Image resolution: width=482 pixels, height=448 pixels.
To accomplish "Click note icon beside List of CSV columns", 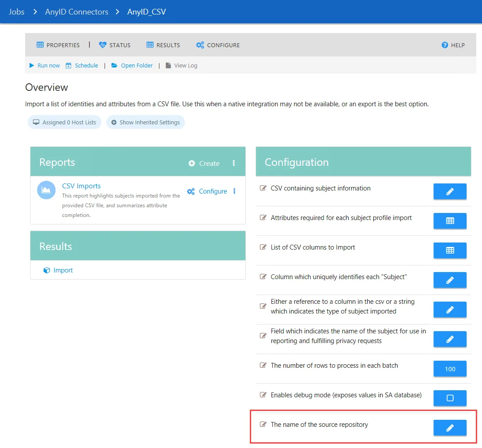I will click(263, 247).
